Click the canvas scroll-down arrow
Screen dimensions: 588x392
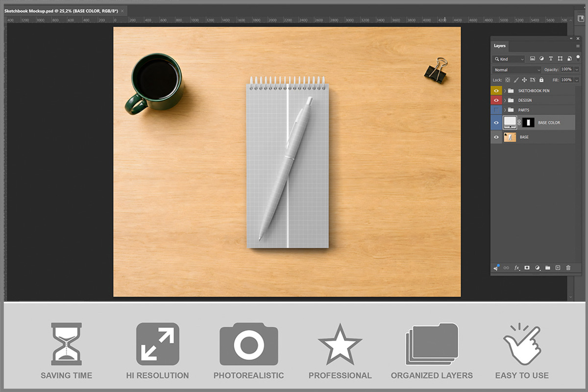click(570, 297)
